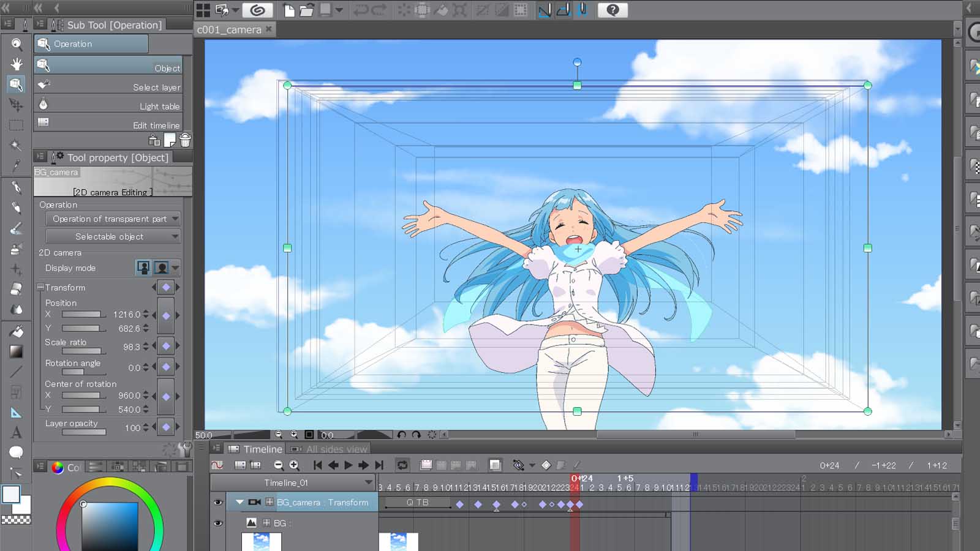Toggle visibility of BG layer
The width and height of the screenshot is (980, 551).
coord(218,523)
